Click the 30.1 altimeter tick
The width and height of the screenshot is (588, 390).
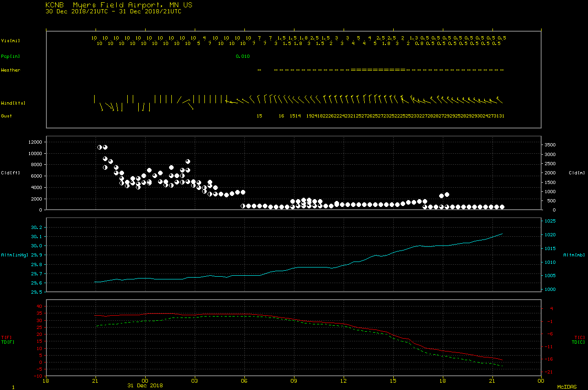(x=37, y=237)
